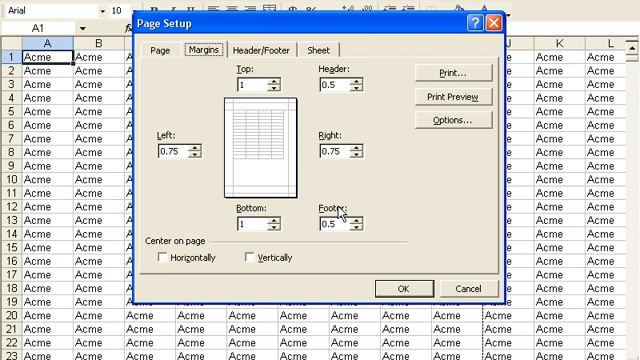Select row 5 header in spreadsheet
Viewport: 640px width, 360px height.
pyautogui.click(x=11, y=111)
